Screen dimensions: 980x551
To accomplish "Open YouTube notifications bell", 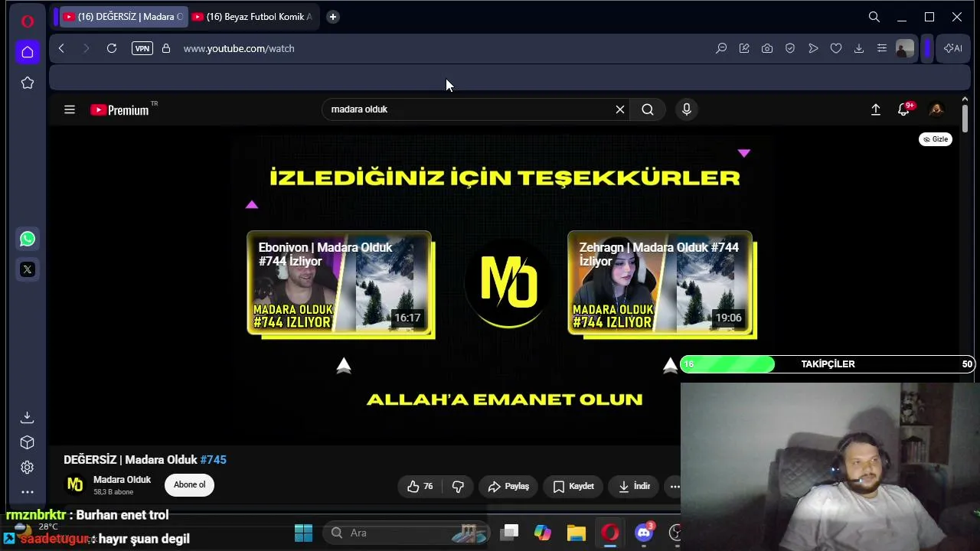I will (904, 109).
